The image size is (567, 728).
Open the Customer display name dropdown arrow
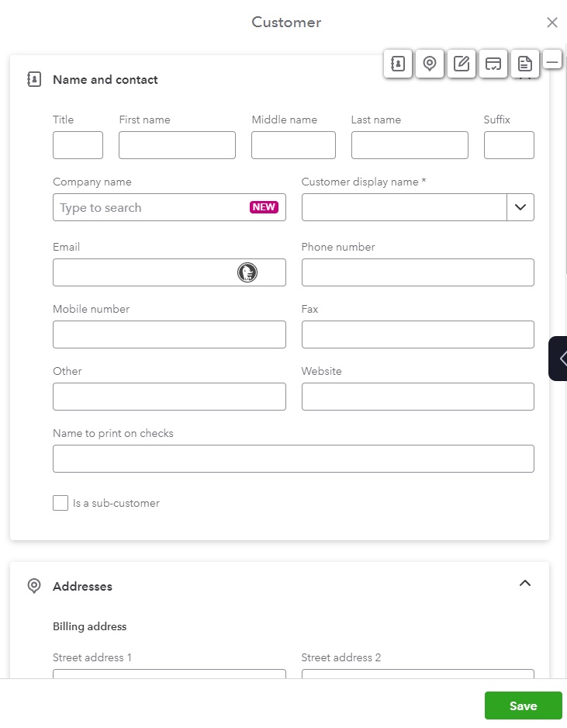520,207
